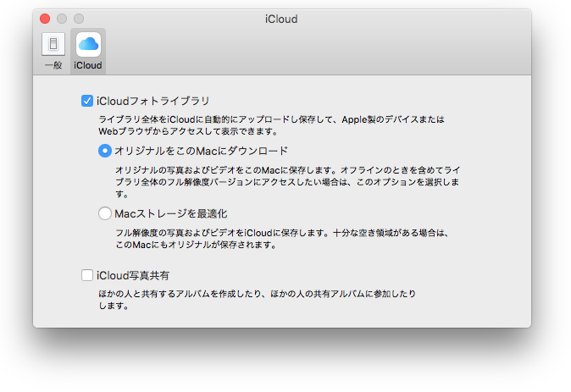Select オリジナルをこのMacにダウンロード radio button

pos(105,152)
